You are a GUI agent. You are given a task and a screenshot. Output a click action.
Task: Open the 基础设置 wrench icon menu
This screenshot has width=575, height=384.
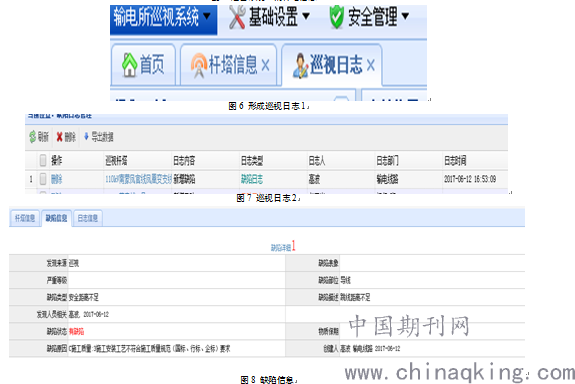click(237, 18)
